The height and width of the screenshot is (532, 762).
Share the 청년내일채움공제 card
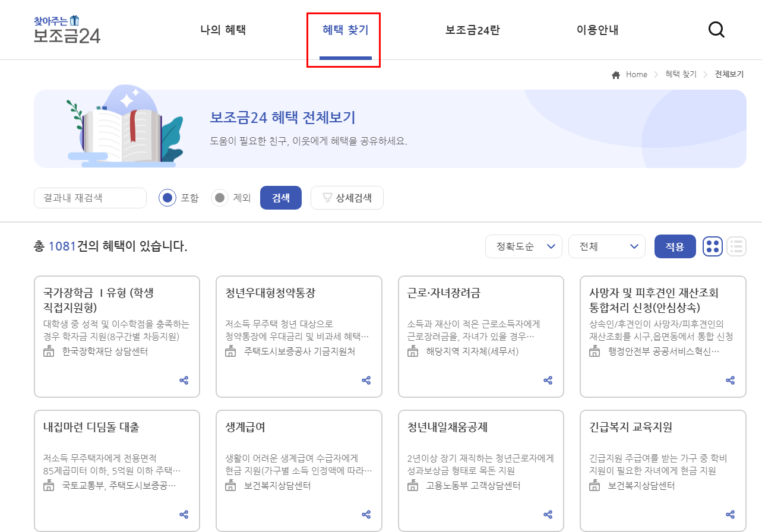548,515
